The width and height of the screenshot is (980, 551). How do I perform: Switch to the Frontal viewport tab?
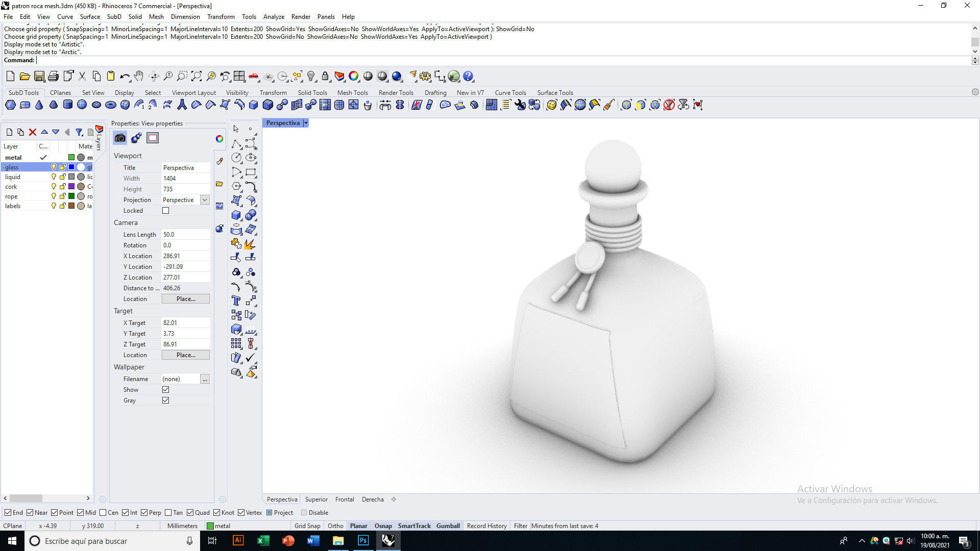[345, 499]
